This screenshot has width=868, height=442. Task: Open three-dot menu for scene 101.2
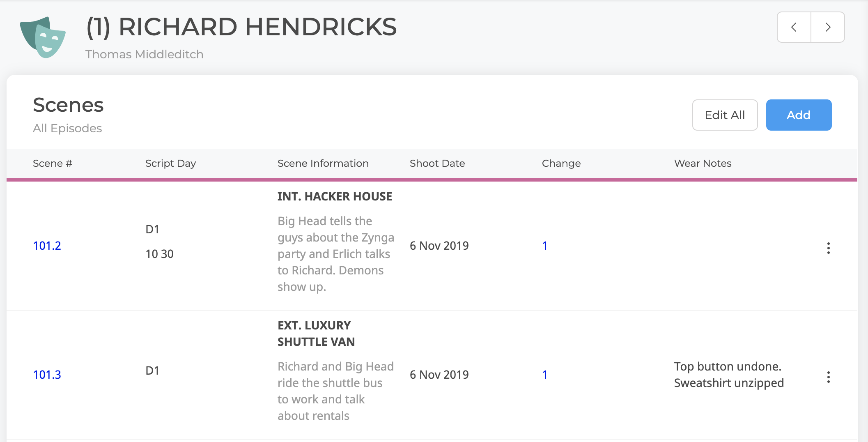coord(829,248)
